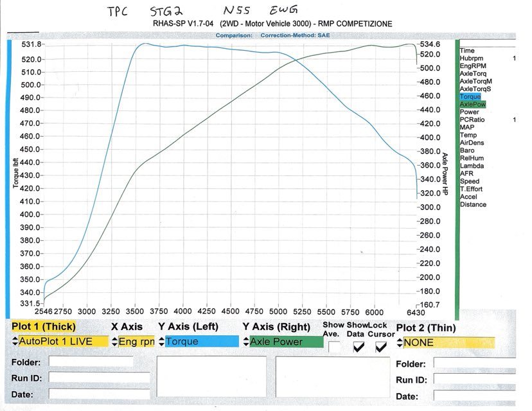This screenshot has width=532, height=411.
Task: Select Distance at bottom of channel list
Action: (x=474, y=205)
